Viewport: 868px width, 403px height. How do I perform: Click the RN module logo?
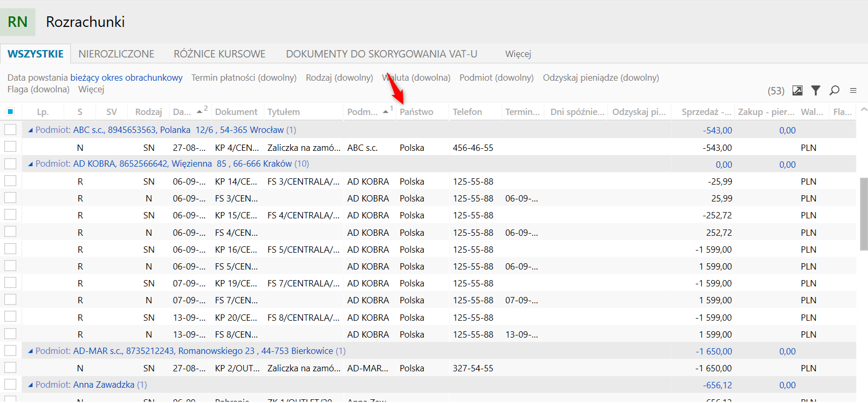click(17, 22)
